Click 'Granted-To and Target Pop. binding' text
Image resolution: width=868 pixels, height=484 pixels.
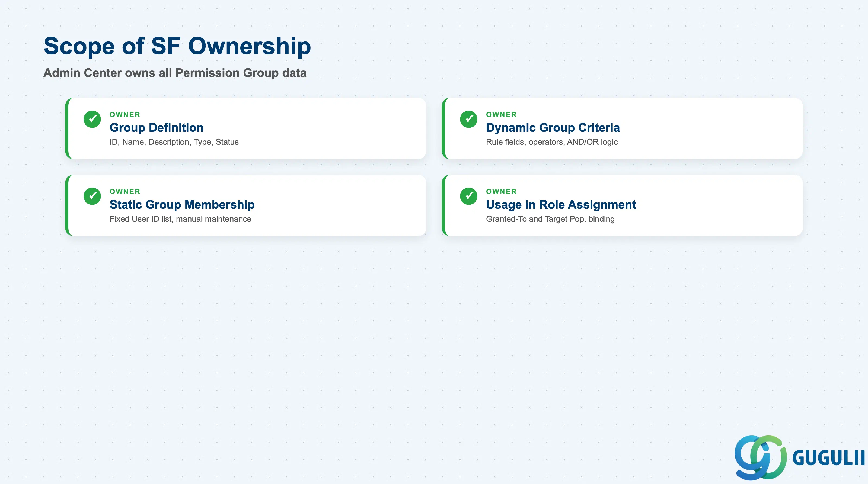tap(550, 219)
